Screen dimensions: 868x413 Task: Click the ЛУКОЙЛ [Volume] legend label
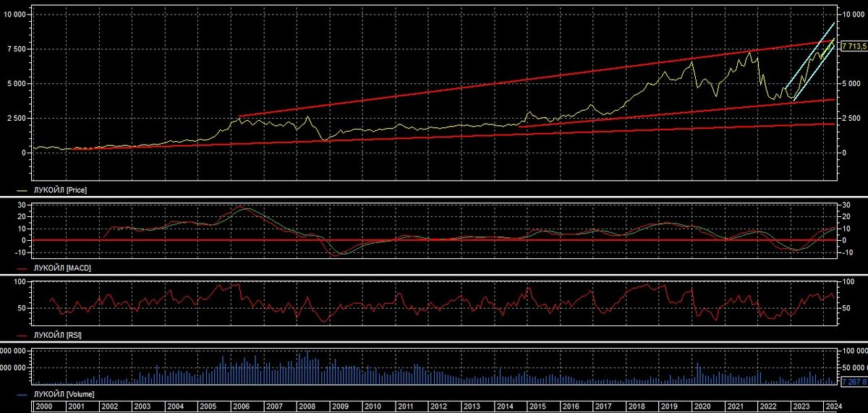pos(65,394)
